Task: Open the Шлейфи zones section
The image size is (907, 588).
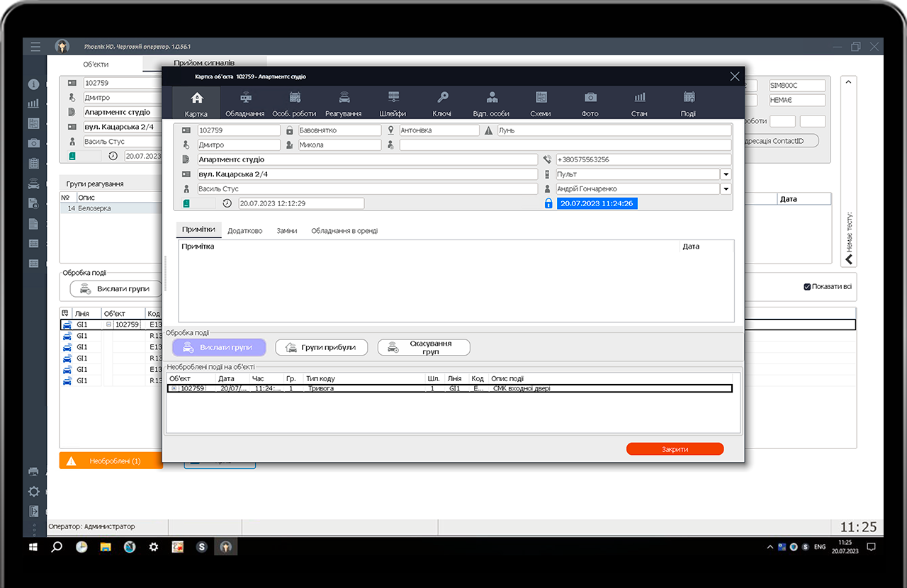Action: coord(393,103)
